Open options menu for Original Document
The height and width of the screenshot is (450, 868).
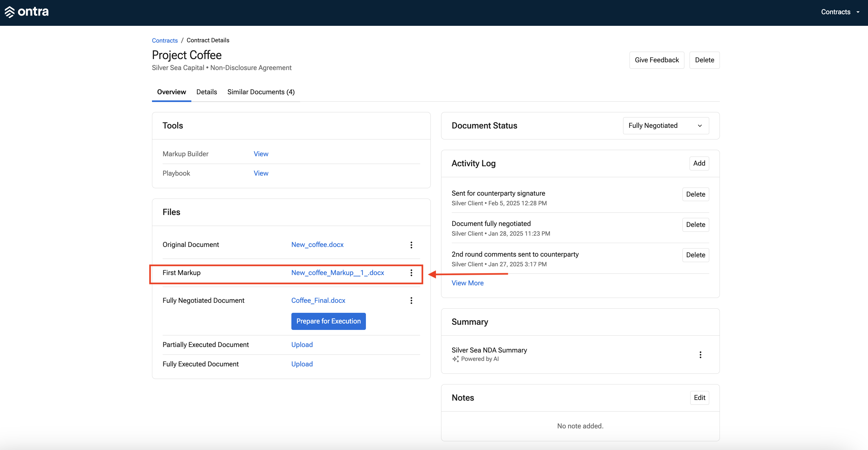[x=411, y=245]
